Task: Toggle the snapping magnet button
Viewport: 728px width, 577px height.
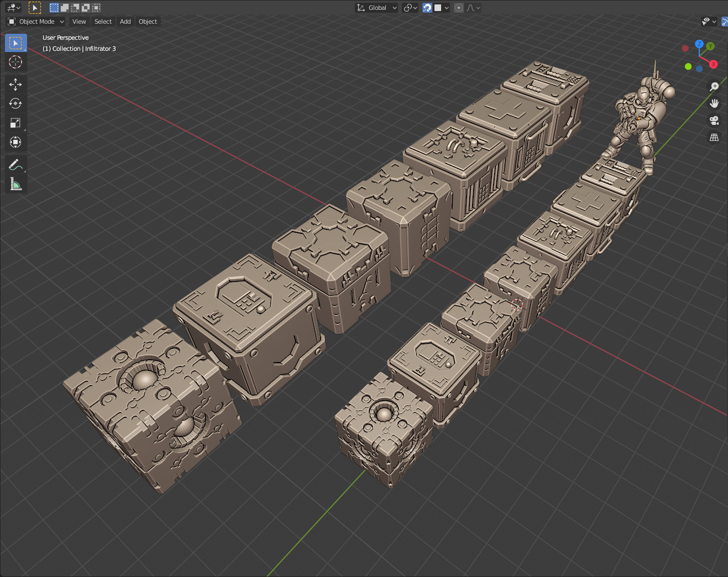Action: 427,8
